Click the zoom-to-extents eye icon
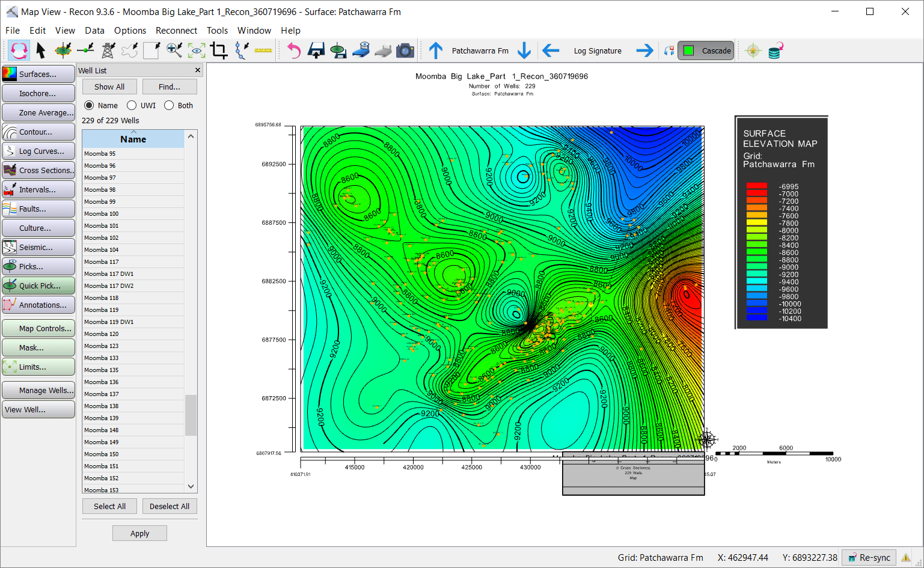The width and height of the screenshot is (924, 568). coord(197,50)
